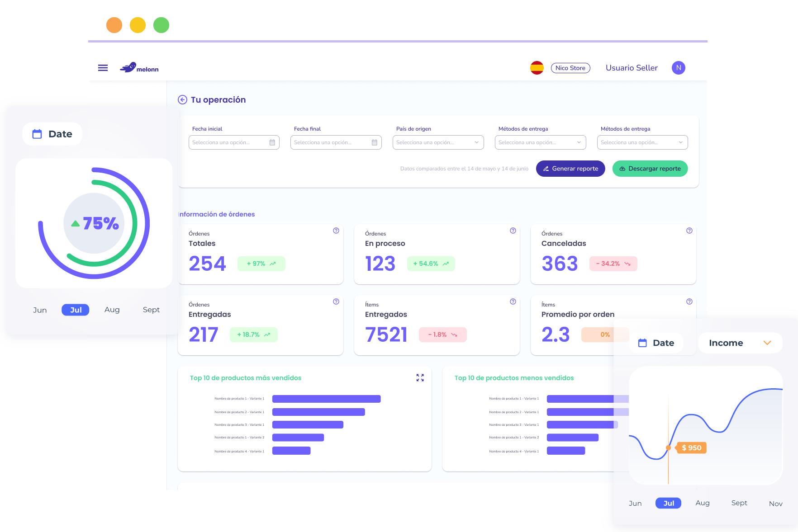The image size is (798, 532).
Task: Open help icon on Órdenes Canceladas card
Action: [x=689, y=231]
